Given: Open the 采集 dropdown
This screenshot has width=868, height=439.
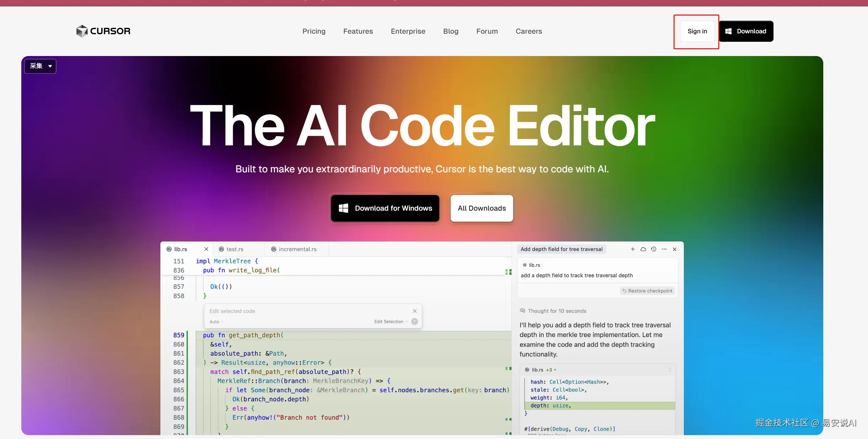Looking at the screenshot, I should (x=40, y=66).
